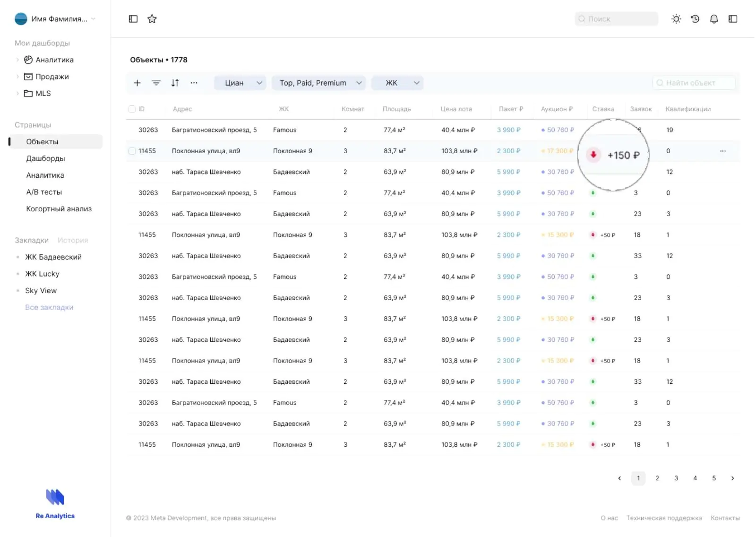Sort by Площадь column header

pyautogui.click(x=397, y=109)
